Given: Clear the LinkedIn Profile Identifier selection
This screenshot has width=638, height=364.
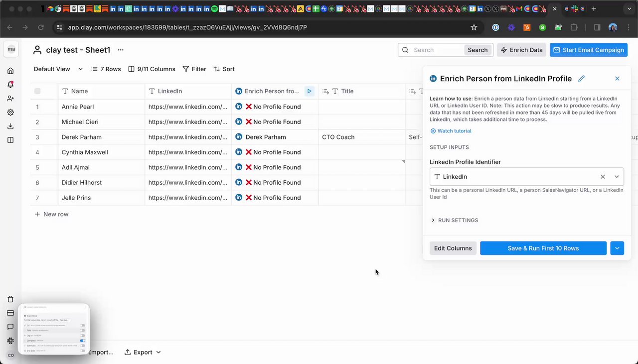Looking at the screenshot, I should pos(603,177).
